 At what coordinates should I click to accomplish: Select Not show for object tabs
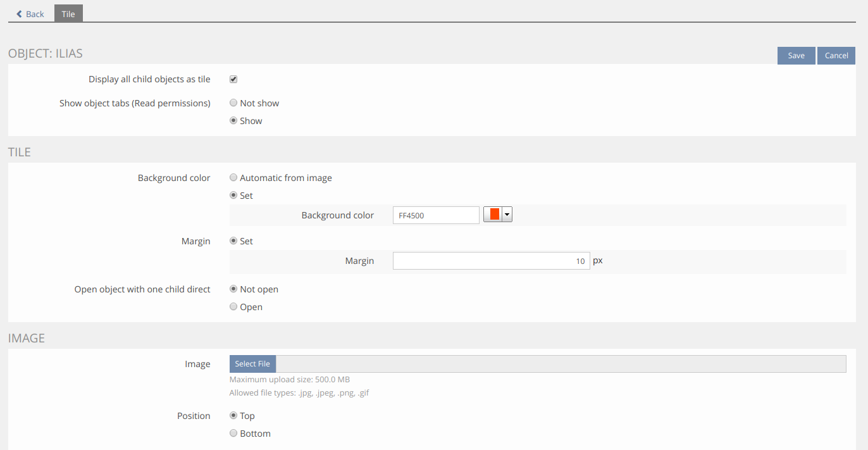point(233,103)
